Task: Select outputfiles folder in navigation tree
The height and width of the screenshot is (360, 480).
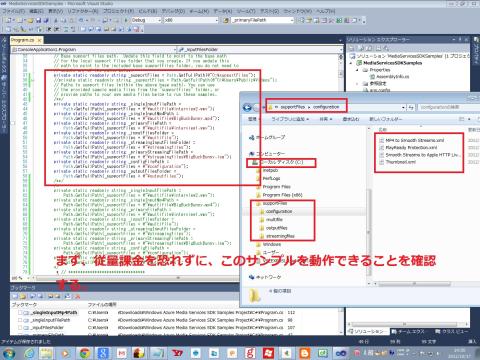Action: (x=273, y=228)
